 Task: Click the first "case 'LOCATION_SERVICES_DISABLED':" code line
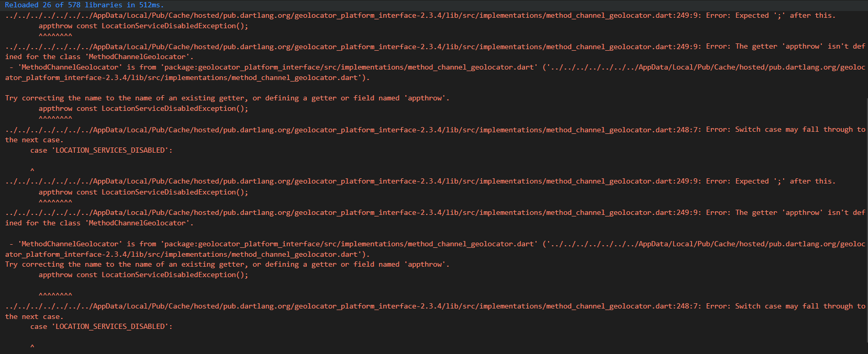coord(101,150)
